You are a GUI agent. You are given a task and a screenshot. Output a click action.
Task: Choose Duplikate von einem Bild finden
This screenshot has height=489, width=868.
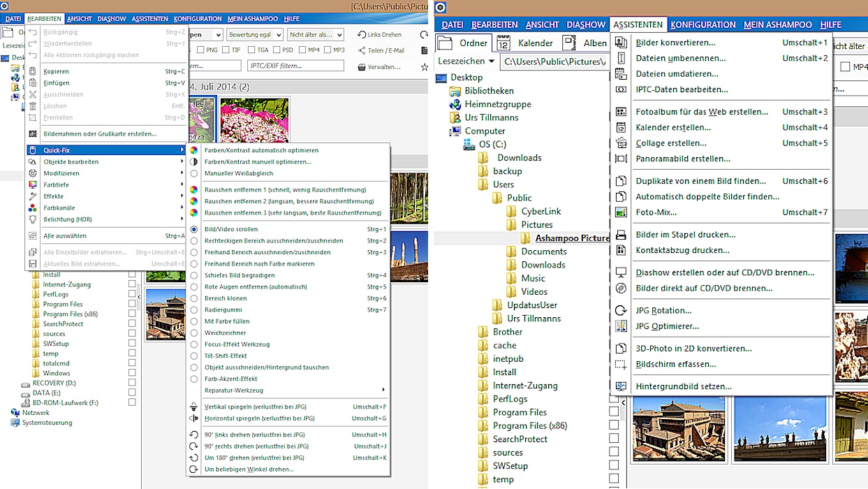(721, 181)
